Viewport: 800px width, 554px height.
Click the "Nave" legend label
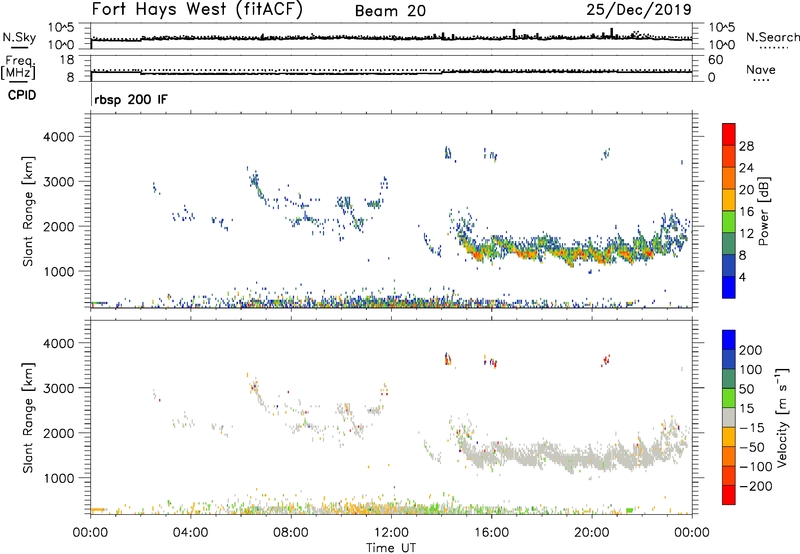pos(761,69)
